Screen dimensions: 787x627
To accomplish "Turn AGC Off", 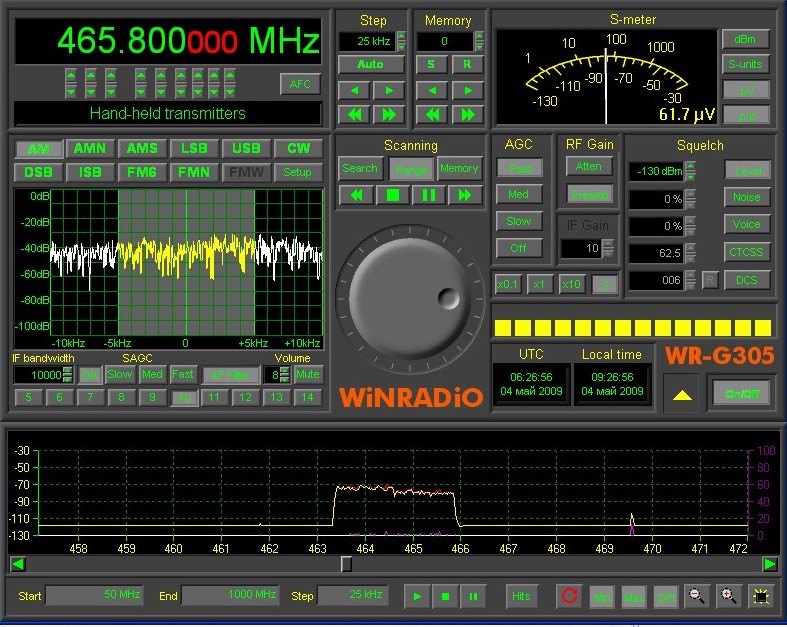I will 519,247.
